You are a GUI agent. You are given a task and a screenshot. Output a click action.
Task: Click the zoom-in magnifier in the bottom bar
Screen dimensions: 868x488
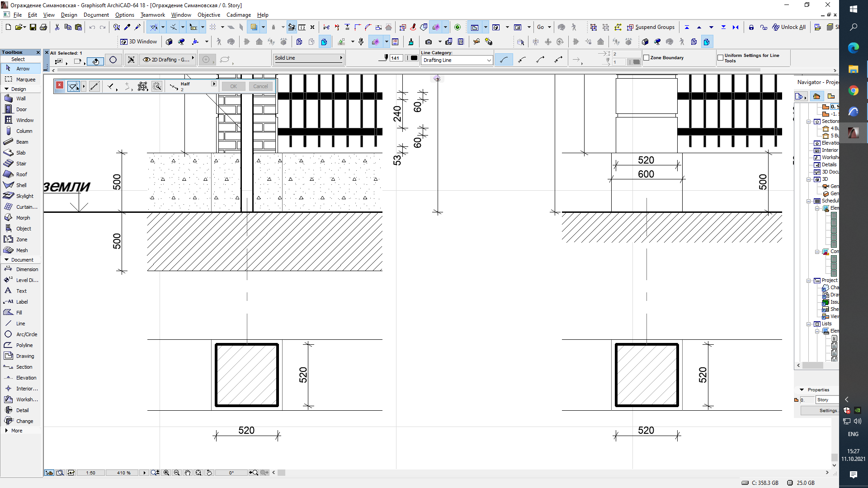166,473
